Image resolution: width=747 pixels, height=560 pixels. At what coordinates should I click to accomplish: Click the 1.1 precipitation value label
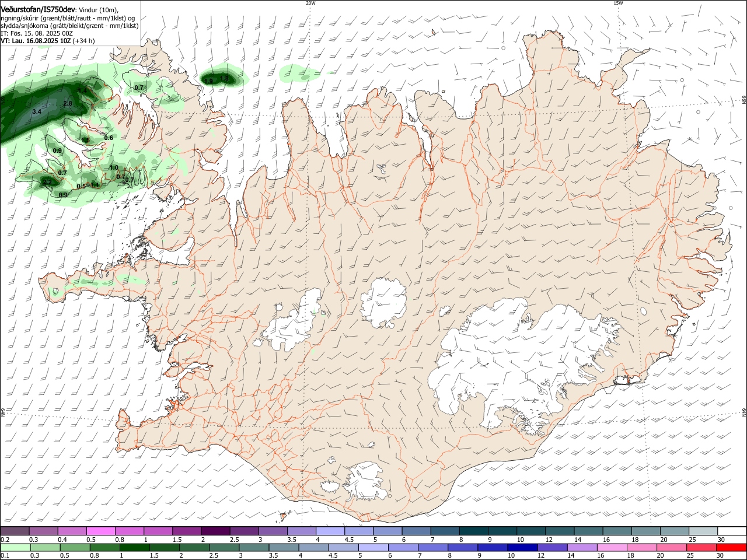[x=95, y=185]
